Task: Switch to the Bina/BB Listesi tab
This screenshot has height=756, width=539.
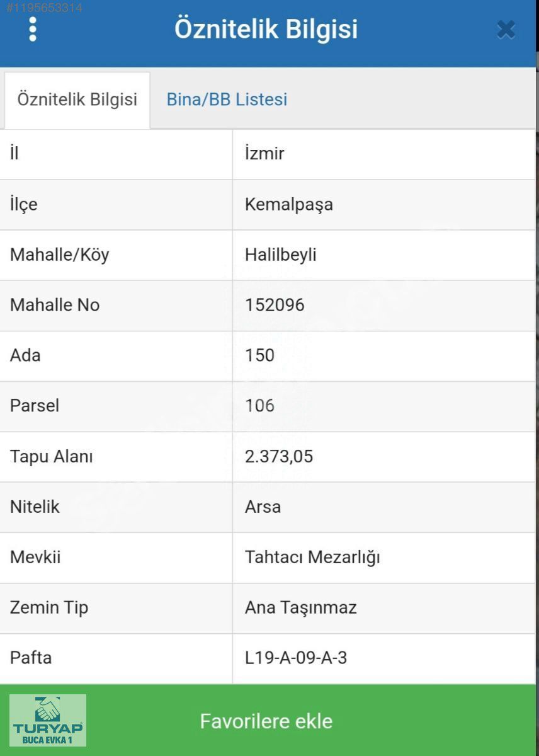Action: pos(227,100)
